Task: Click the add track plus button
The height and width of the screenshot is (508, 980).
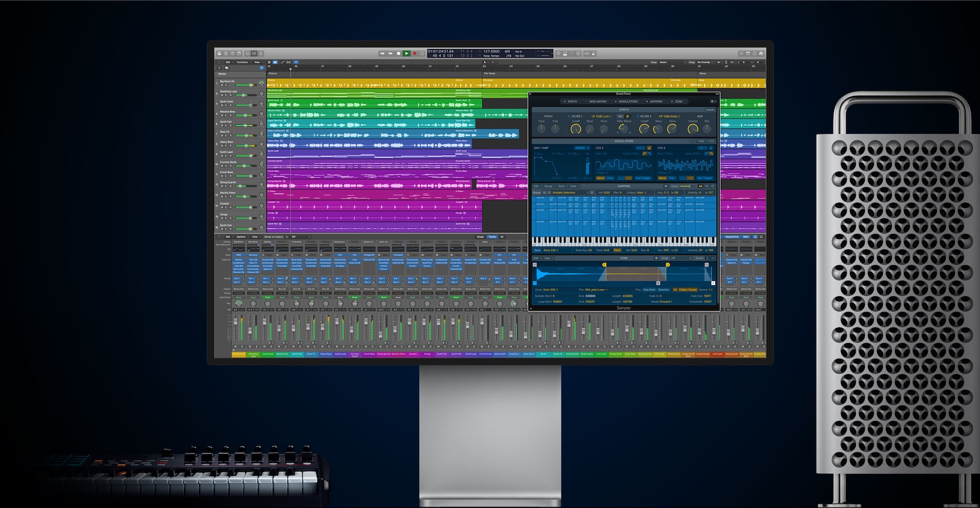Action: click(x=220, y=68)
